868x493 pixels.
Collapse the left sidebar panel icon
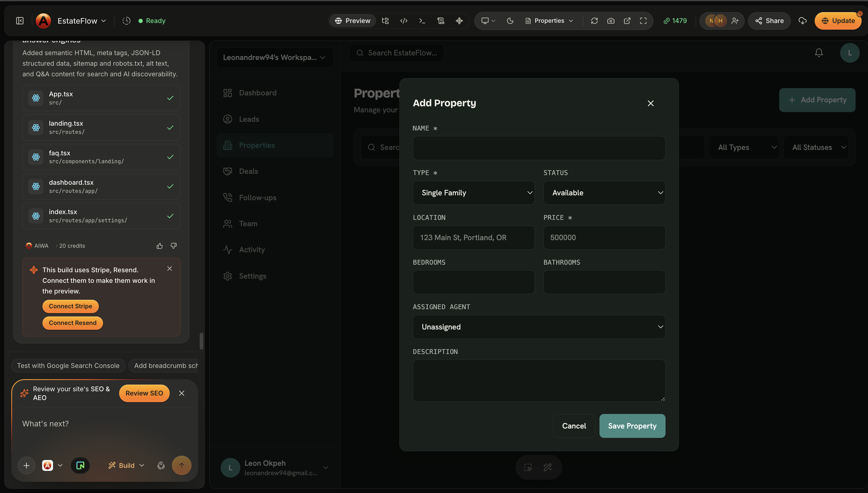click(20, 21)
